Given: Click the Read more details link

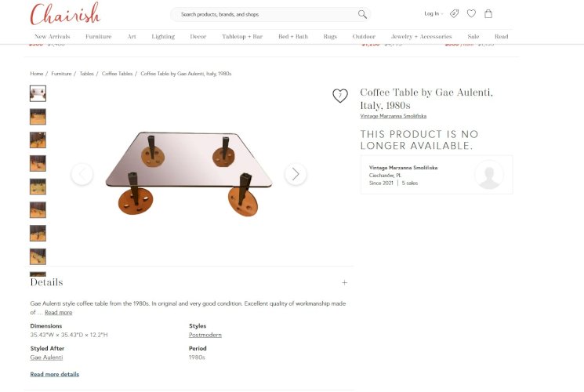Looking at the screenshot, I should point(55,374).
